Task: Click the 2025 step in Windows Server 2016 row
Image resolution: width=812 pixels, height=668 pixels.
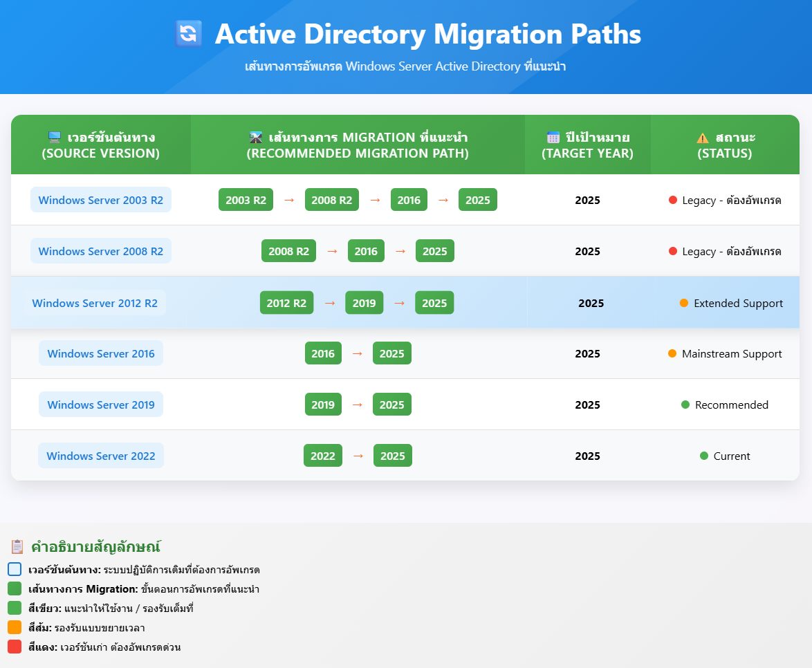Action: pos(392,353)
